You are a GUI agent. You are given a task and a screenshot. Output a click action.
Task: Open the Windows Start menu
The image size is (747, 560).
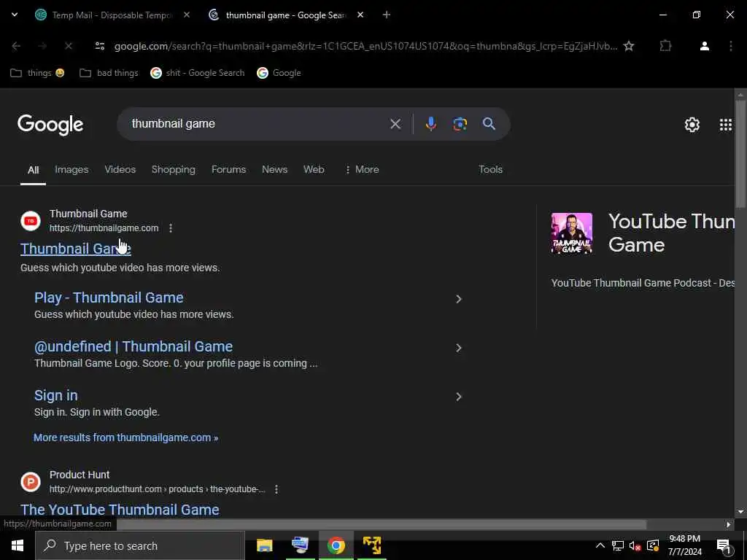[x=18, y=545]
